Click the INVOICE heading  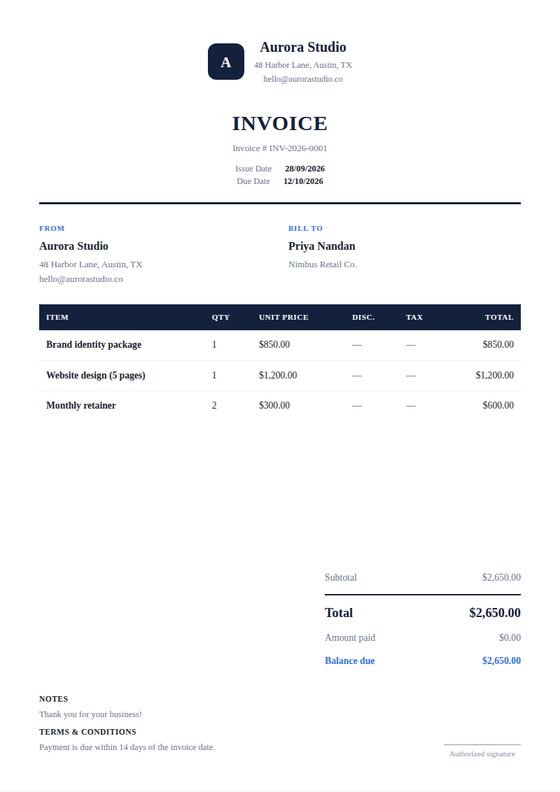[280, 123]
